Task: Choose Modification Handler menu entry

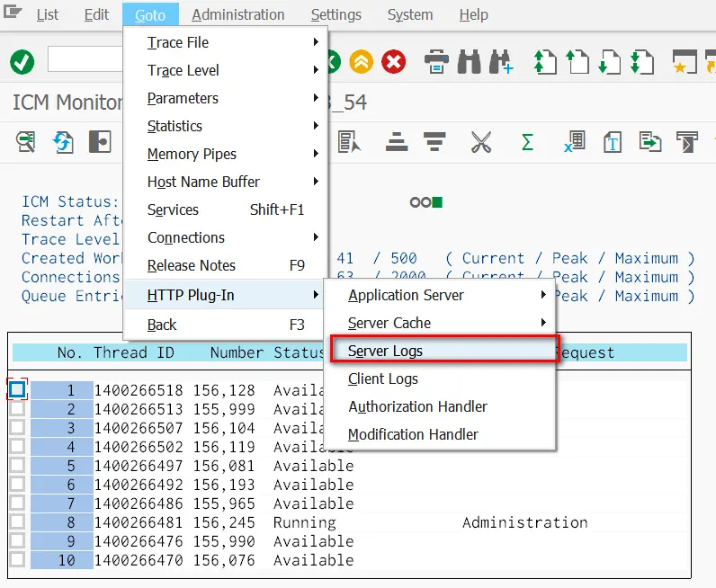Action: point(442,434)
